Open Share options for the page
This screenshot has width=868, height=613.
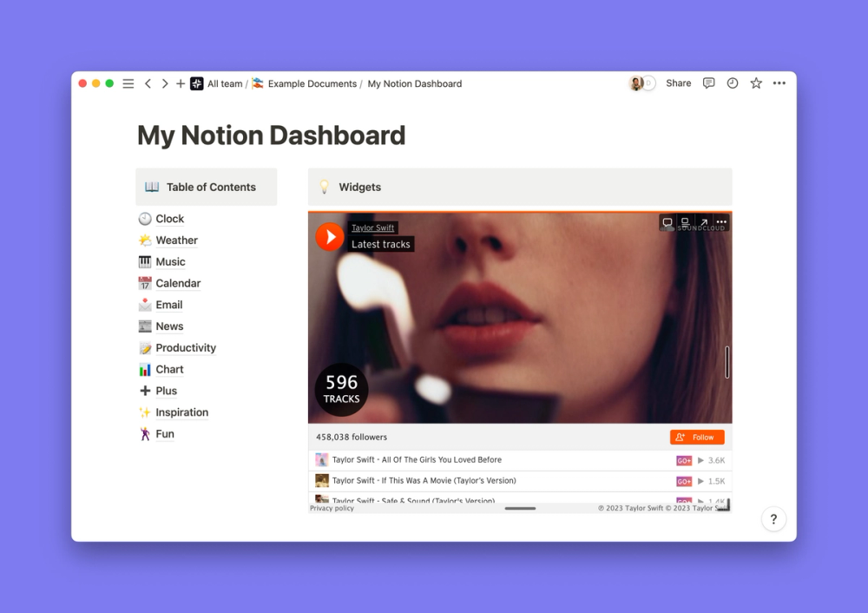click(x=678, y=82)
